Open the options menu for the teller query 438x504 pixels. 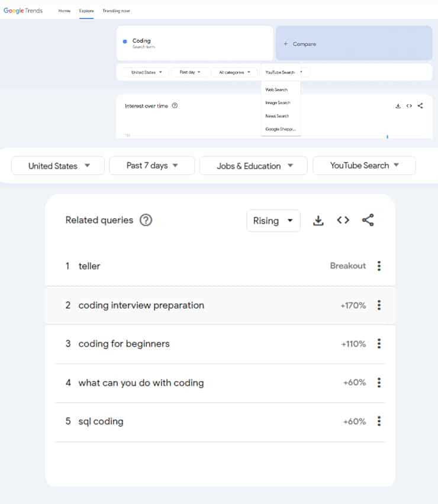coord(379,266)
